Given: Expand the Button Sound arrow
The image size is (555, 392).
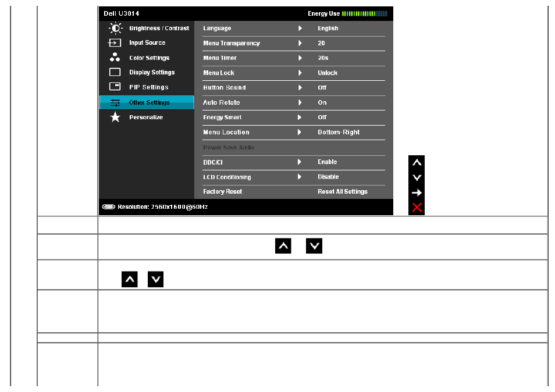Looking at the screenshot, I should click(300, 88).
